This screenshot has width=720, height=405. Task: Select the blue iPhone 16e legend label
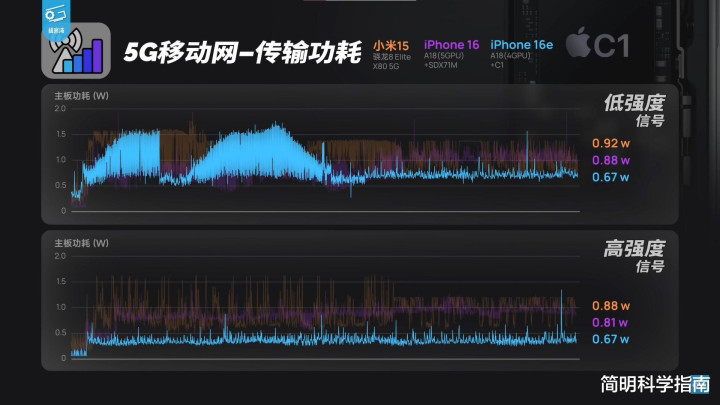[522, 45]
